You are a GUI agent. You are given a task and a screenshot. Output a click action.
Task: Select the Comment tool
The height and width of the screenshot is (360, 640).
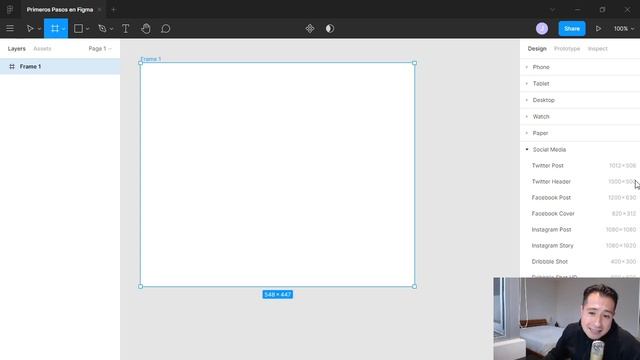tap(165, 29)
